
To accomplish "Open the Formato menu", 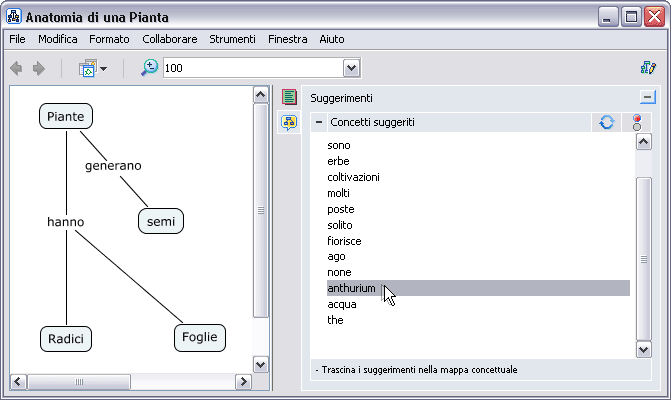I will click(109, 39).
